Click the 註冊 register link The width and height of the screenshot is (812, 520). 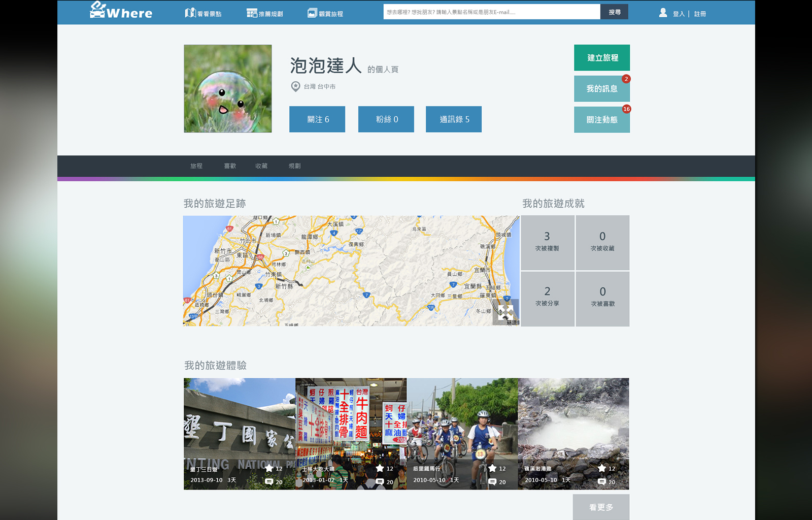point(700,14)
